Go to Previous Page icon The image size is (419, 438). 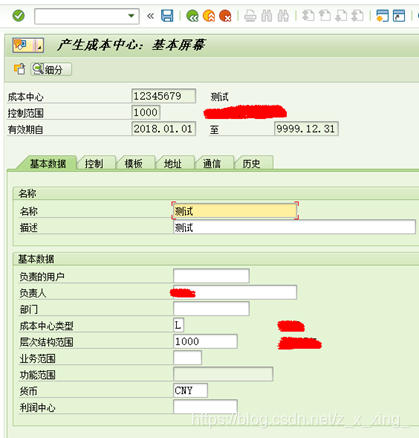coord(324,16)
